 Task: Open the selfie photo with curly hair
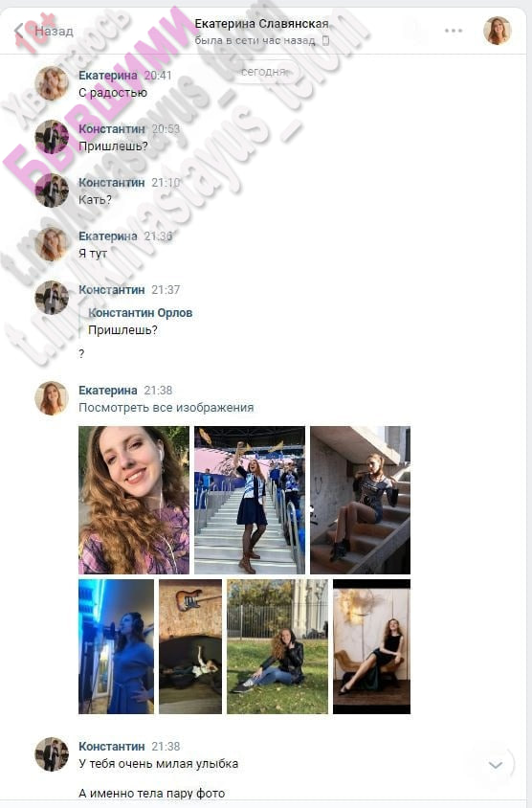[134, 500]
